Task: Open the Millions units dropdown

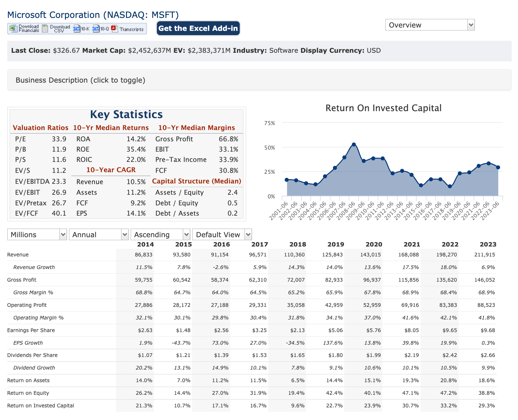Action: click(37, 235)
